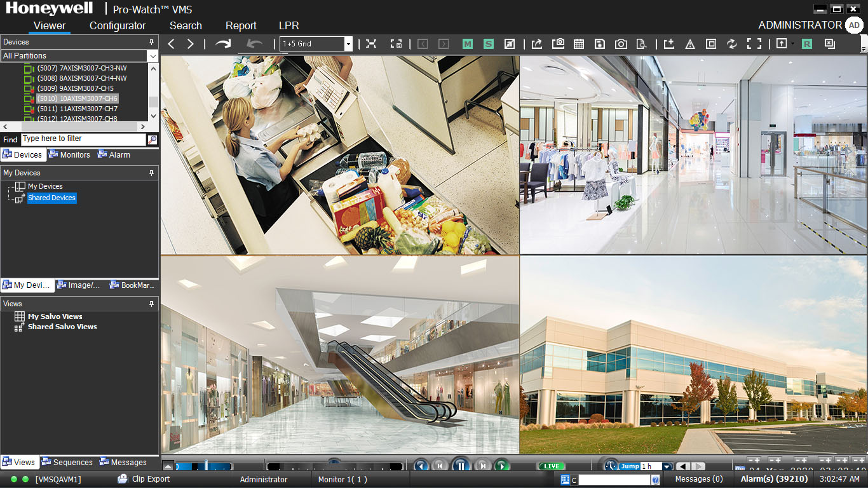Click Messages (0) in status bar
Screen dimensions: 868x488
tap(698, 479)
